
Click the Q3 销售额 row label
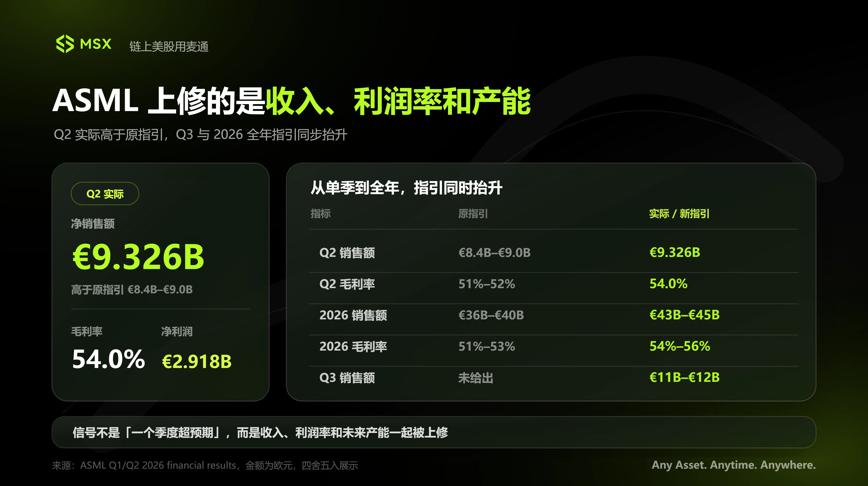347,378
